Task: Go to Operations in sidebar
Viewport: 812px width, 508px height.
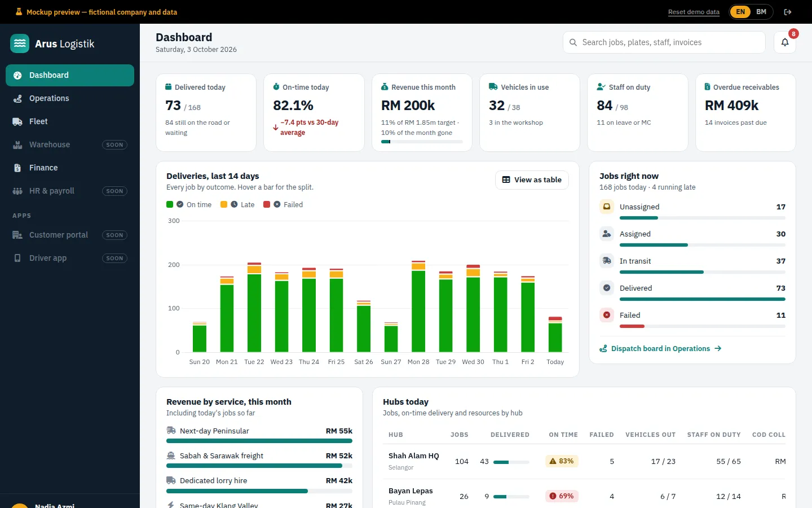Action: click(x=70, y=98)
